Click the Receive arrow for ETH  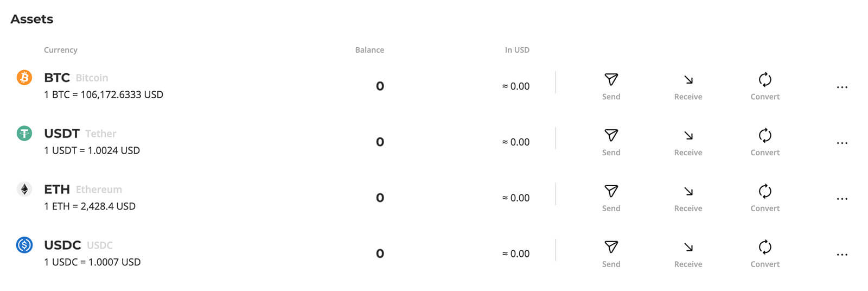pyautogui.click(x=688, y=191)
